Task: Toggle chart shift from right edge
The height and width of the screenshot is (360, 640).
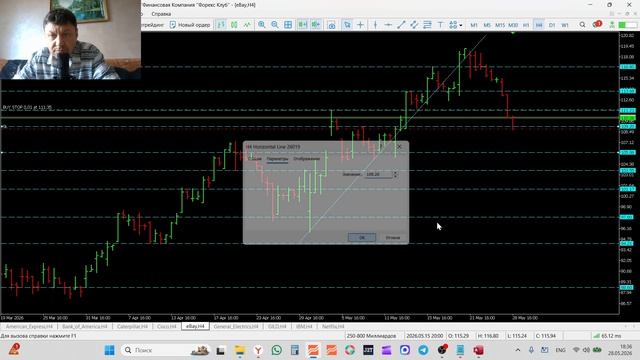Action: [x=316, y=25]
